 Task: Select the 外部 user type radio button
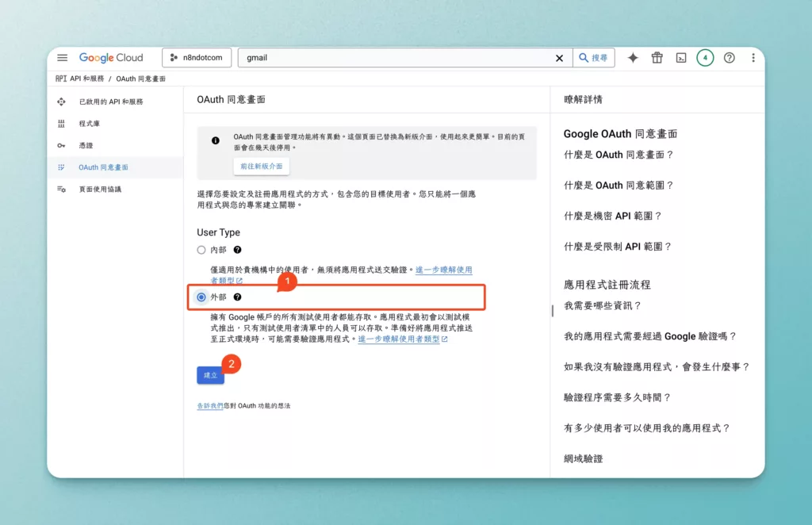pos(201,297)
